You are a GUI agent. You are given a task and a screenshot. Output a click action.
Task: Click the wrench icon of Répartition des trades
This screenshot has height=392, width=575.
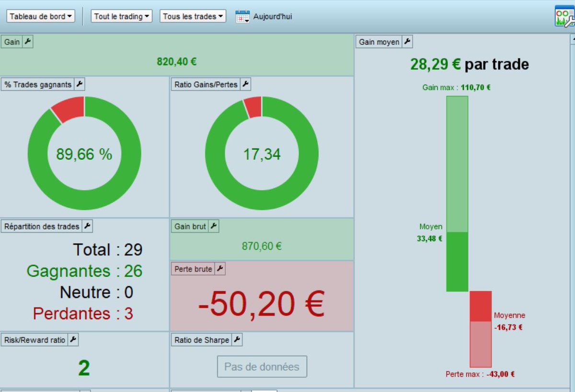(x=88, y=226)
